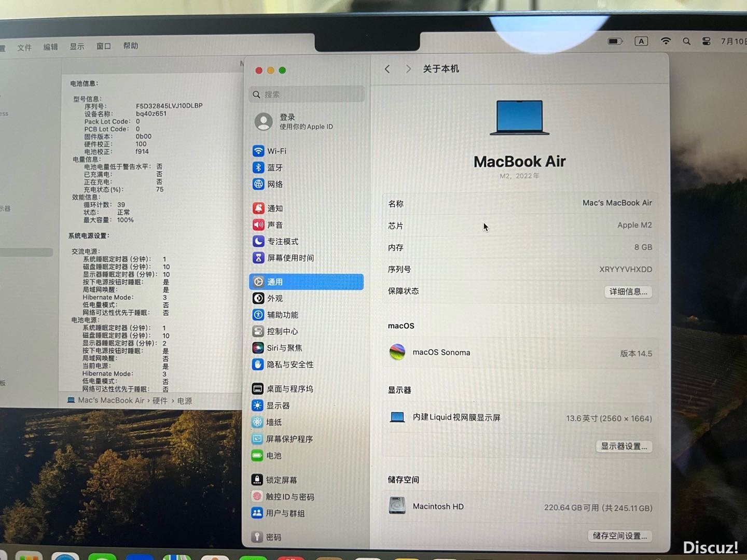Image resolution: width=747 pixels, height=560 pixels.
Task: Open the 显示 menu
Action: click(x=77, y=47)
